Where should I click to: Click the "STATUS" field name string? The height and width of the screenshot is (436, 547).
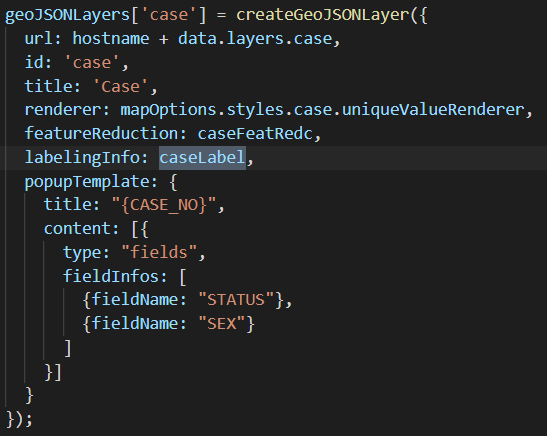pyautogui.click(x=236, y=300)
